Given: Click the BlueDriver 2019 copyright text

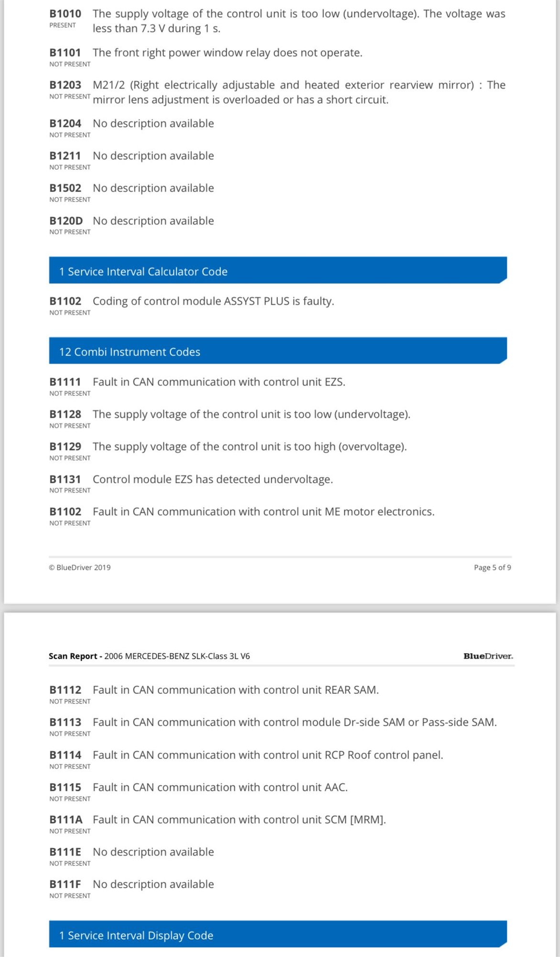Looking at the screenshot, I should click(x=80, y=567).
